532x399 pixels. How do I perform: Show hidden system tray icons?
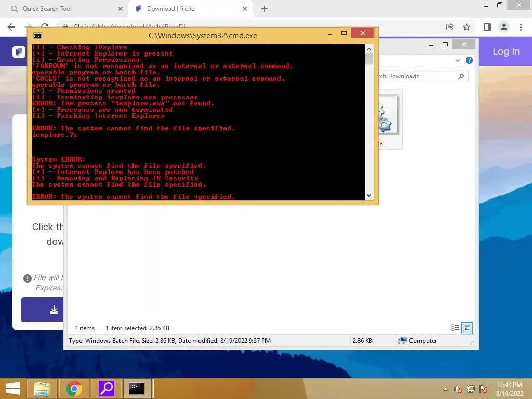click(445, 389)
